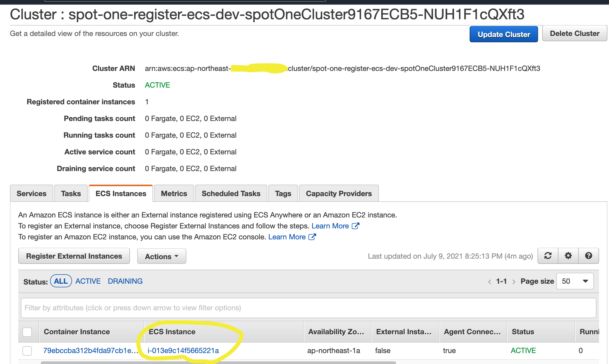The image size is (609, 364).
Task: Click external link icon after first Learn More
Action: 356,226
